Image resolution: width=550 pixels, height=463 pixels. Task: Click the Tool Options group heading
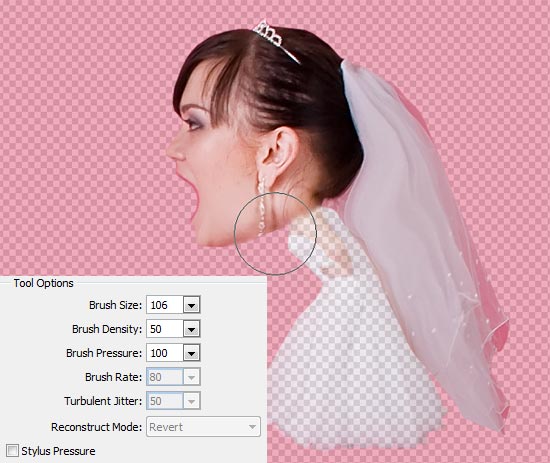43,283
